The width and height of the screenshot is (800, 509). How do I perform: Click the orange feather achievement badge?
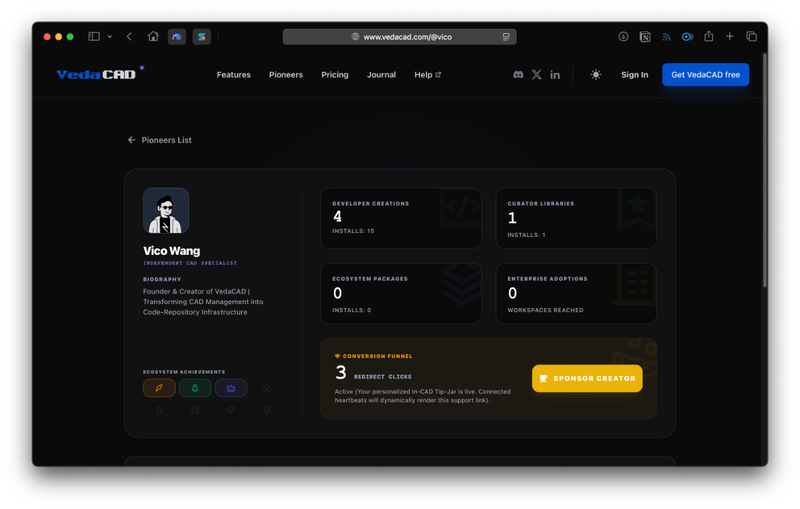pyautogui.click(x=159, y=388)
